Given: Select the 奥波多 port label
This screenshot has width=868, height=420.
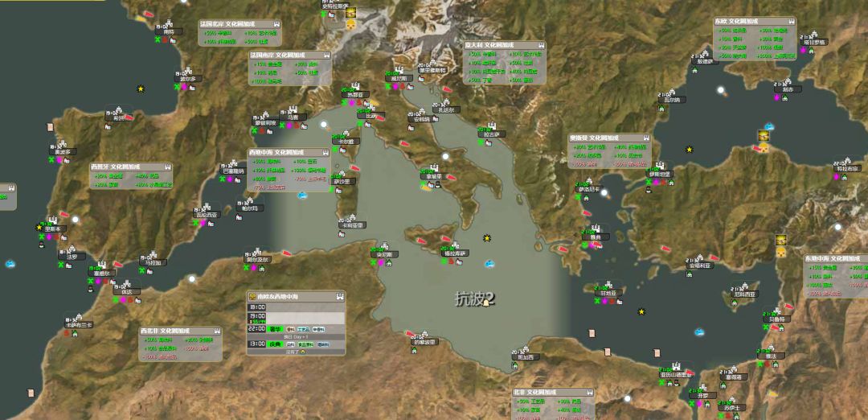Looking at the screenshot, I should [63, 152].
